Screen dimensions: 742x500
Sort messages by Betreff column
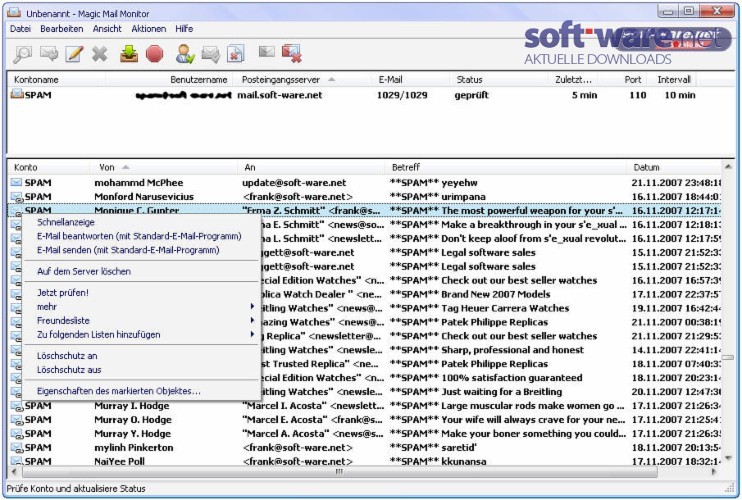tap(505, 167)
